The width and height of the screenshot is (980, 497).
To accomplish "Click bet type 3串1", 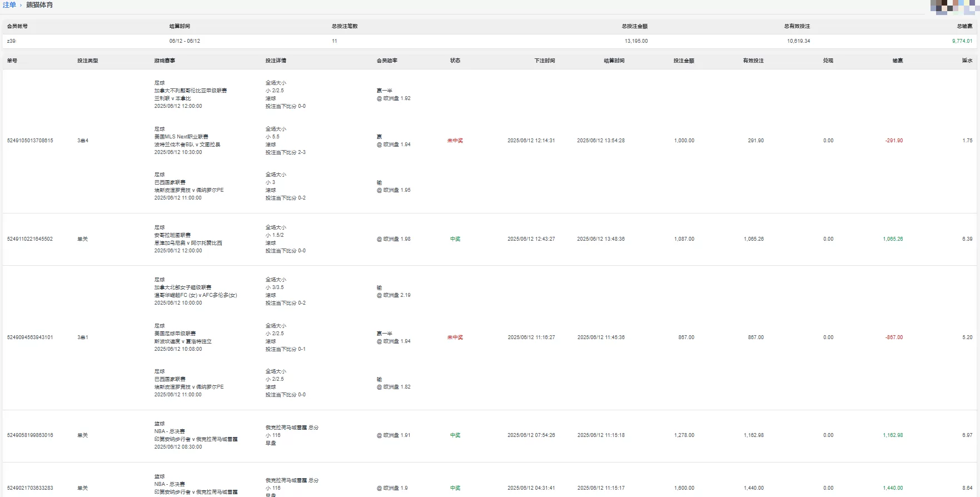I will pyautogui.click(x=83, y=337).
